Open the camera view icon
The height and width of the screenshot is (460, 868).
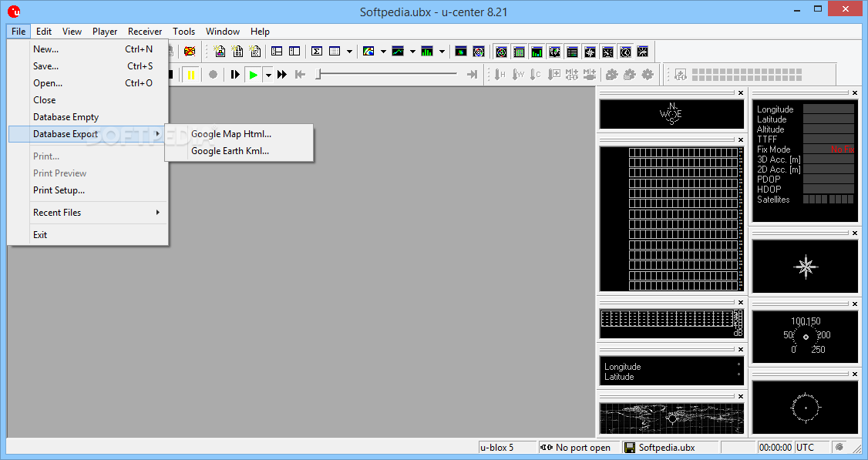pyautogui.click(x=460, y=52)
